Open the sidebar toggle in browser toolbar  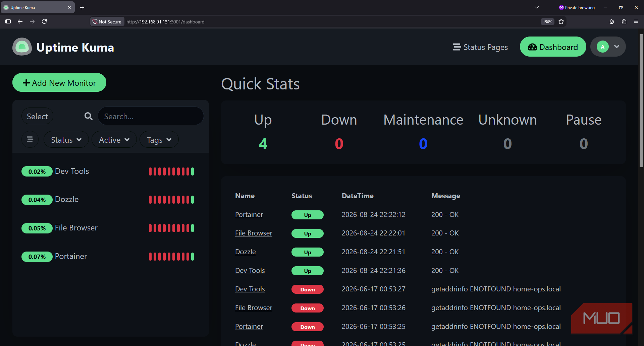8,21
